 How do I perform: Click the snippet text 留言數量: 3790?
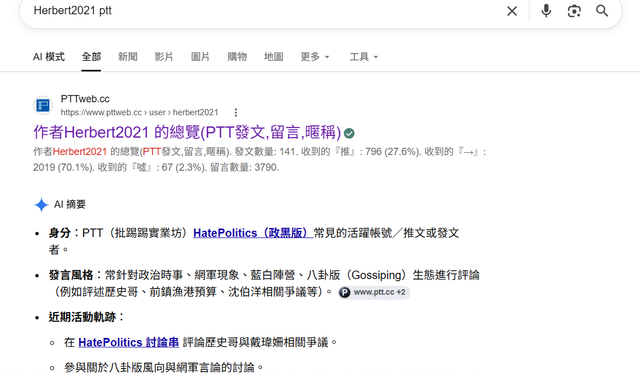click(244, 167)
